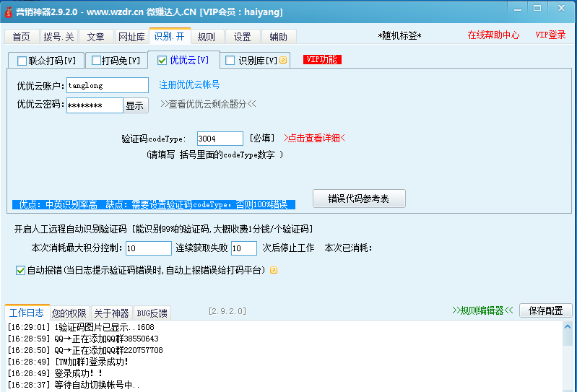The height and width of the screenshot is (392, 577).
Task: Click the help icon beside 识别库 tab
Action: click(x=283, y=61)
